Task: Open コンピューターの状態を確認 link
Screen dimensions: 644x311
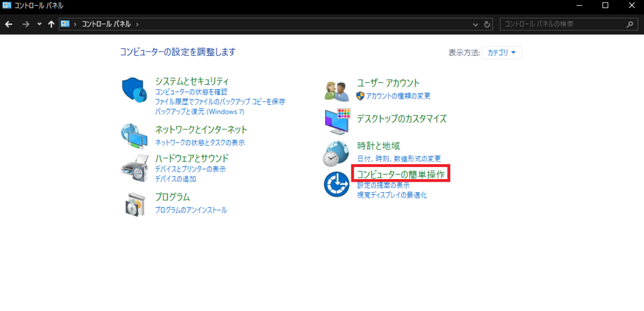Action: 191,92
